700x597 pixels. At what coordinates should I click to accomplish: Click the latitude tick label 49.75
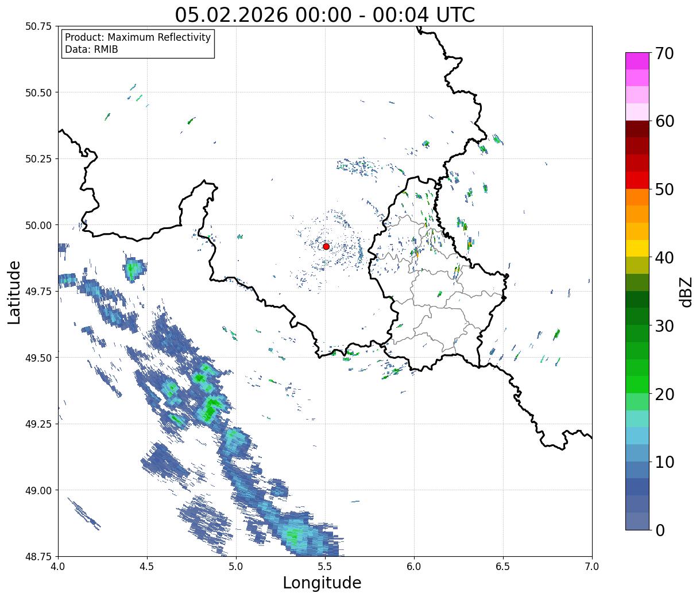39,292
